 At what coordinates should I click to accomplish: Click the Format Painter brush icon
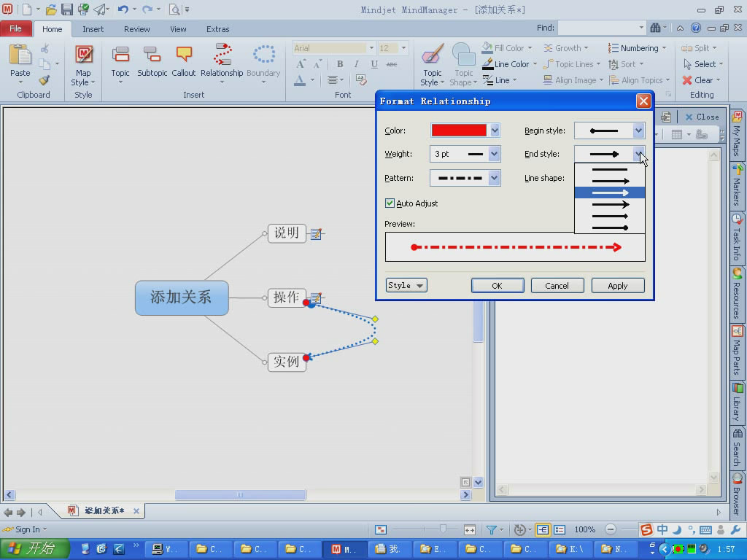click(x=44, y=80)
